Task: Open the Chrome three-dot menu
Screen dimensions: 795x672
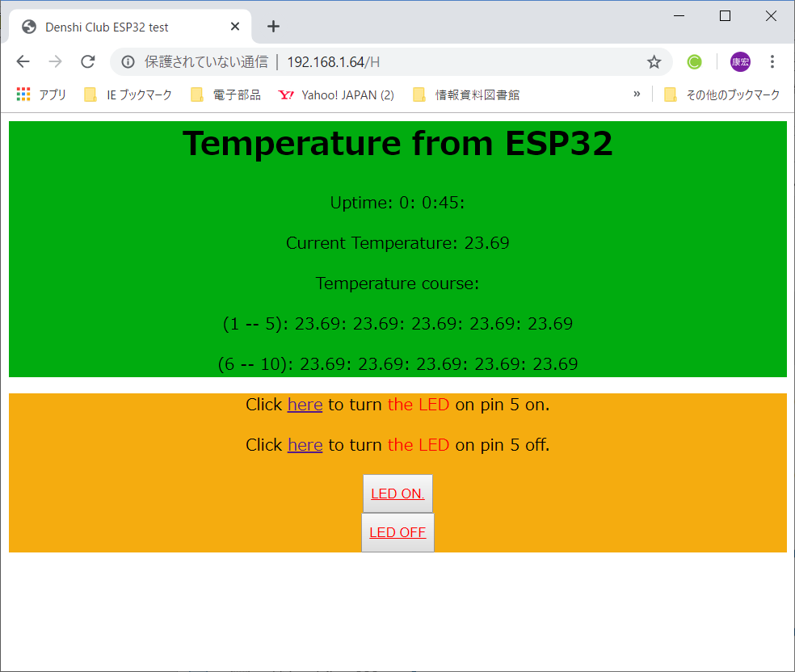Action: (772, 62)
